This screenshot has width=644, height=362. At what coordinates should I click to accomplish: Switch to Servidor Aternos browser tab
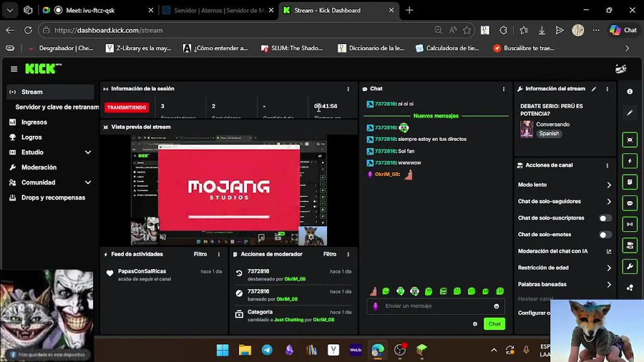click(x=218, y=10)
